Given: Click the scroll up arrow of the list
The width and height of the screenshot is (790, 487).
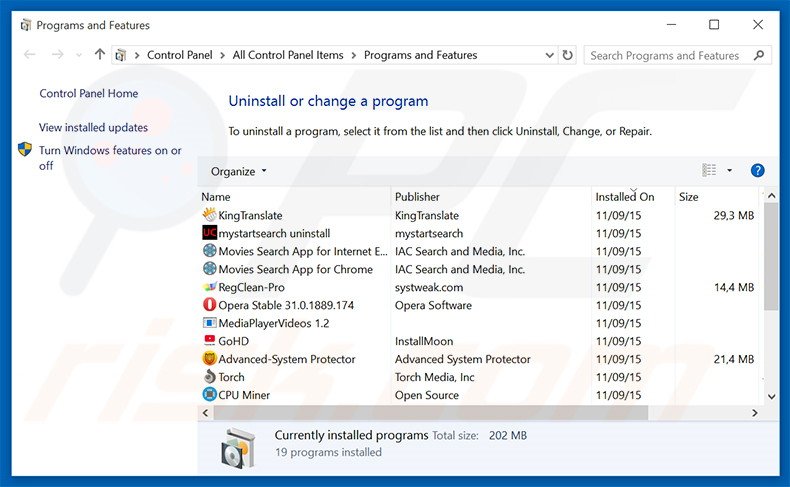Looking at the screenshot, I should point(771,195).
